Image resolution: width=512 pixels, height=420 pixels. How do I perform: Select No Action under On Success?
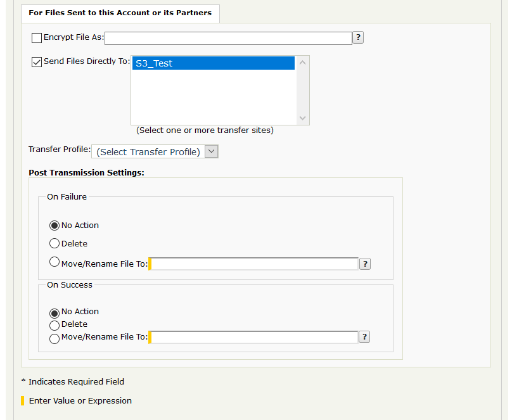tap(54, 312)
